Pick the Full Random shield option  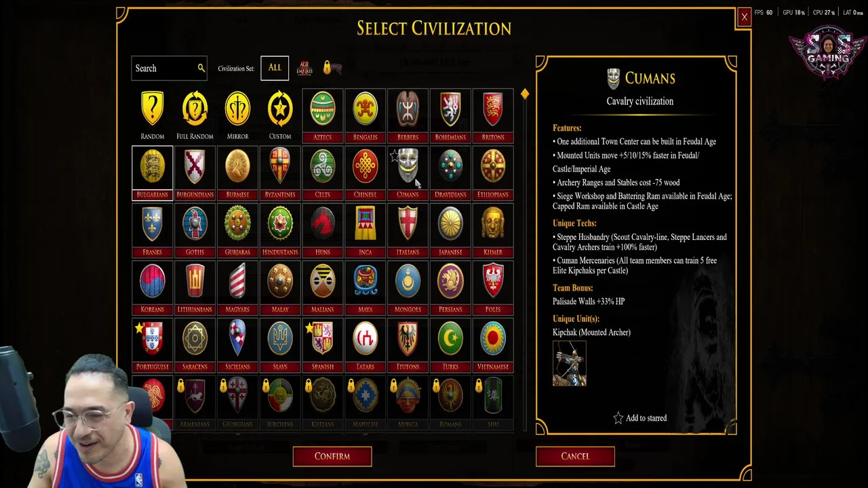pos(195,110)
